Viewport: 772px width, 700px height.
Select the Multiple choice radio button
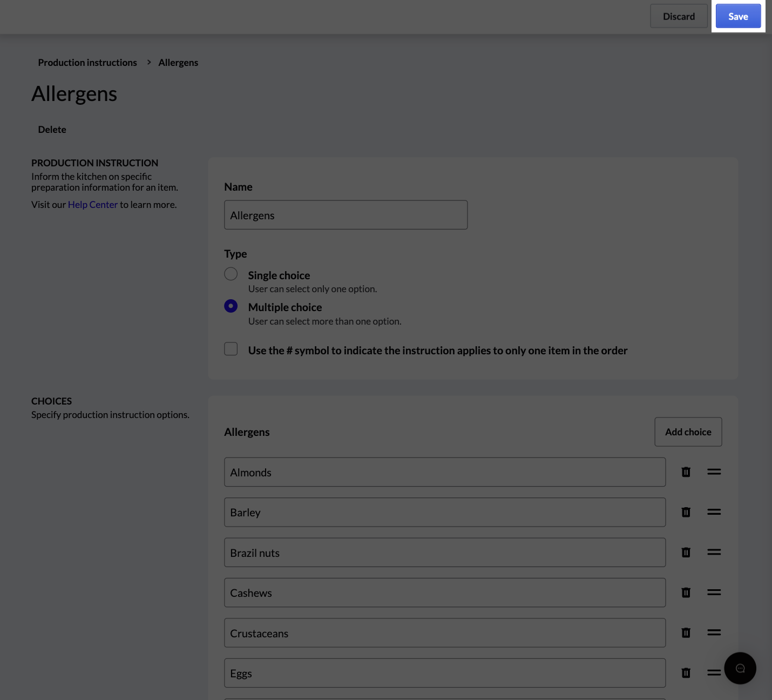(231, 306)
